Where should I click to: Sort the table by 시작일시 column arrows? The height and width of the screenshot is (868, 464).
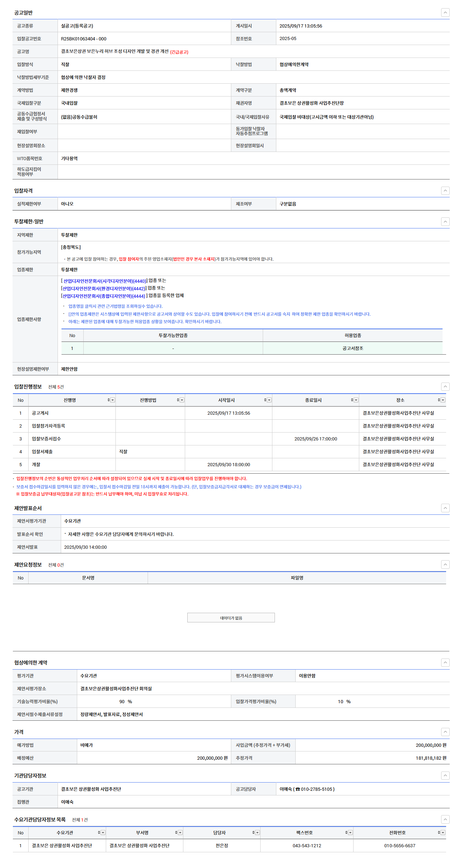coord(265,400)
